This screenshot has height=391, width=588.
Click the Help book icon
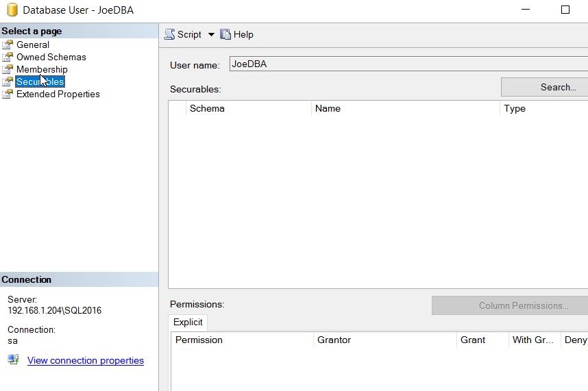[225, 34]
